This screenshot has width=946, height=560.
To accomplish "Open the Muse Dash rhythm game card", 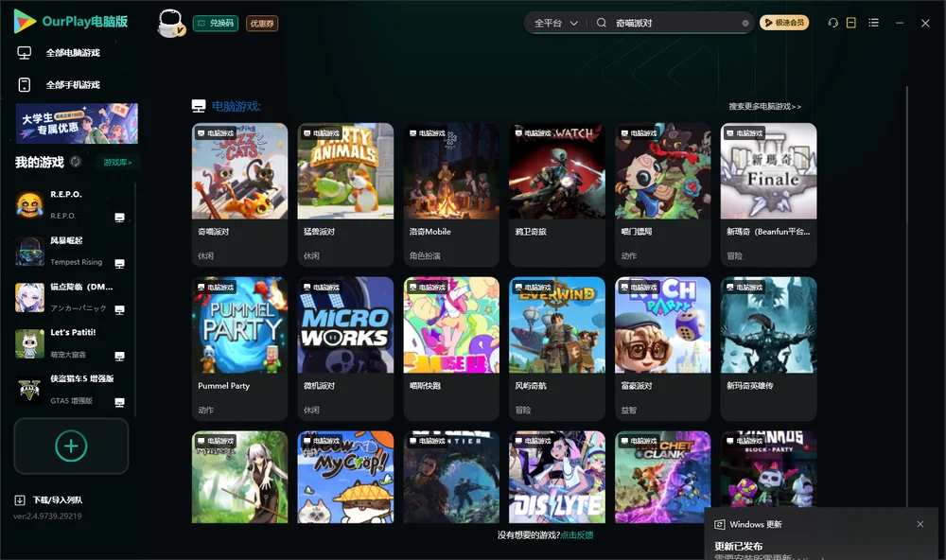I will (x=451, y=348).
